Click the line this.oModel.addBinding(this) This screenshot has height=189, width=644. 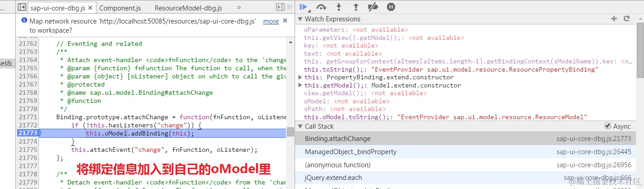[x=140, y=133]
